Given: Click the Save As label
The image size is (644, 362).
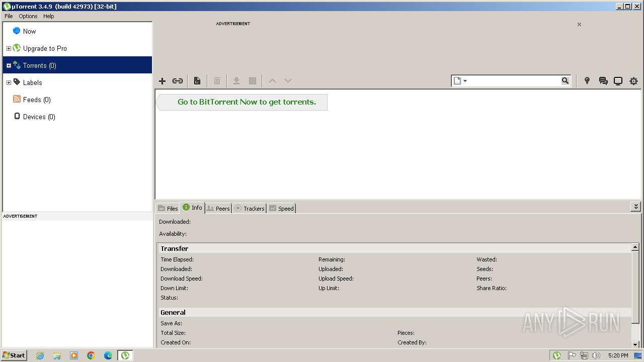Looking at the screenshot, I should coord(172,323).
